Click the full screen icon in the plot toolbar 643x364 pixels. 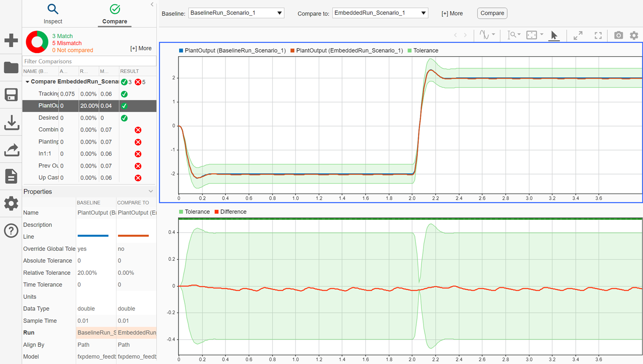coord(598,35)
